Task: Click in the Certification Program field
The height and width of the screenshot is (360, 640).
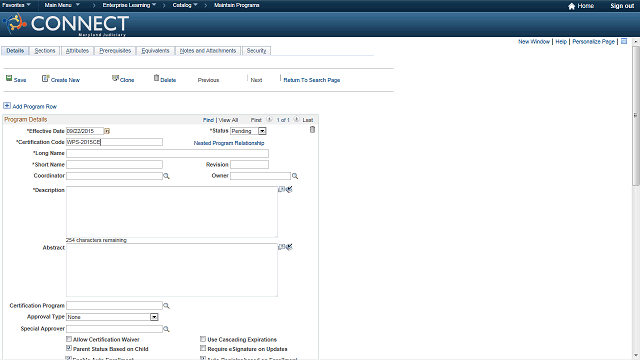Action: (114, 306)
